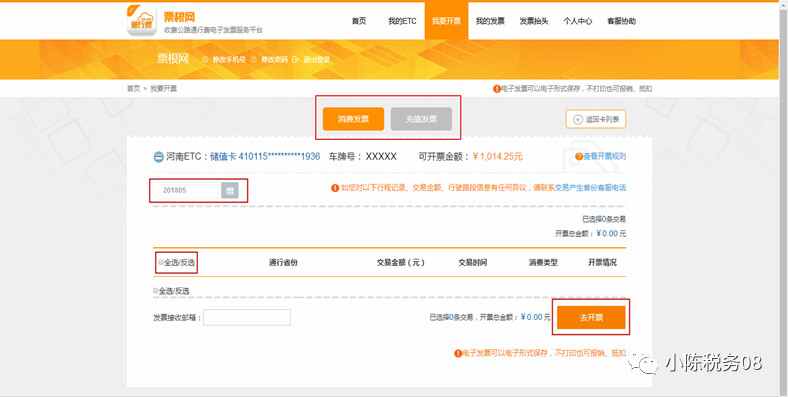This screenshot has width=788, height=397.
Task: Check the header 全选/反选 checkbox
Action: point(161,262)
